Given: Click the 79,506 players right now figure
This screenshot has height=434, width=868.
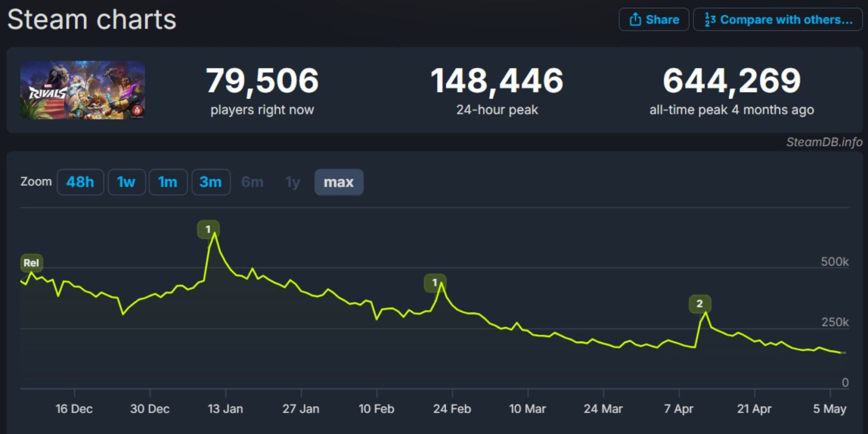Looking at the screenshot, I should (x=261, y=82).
